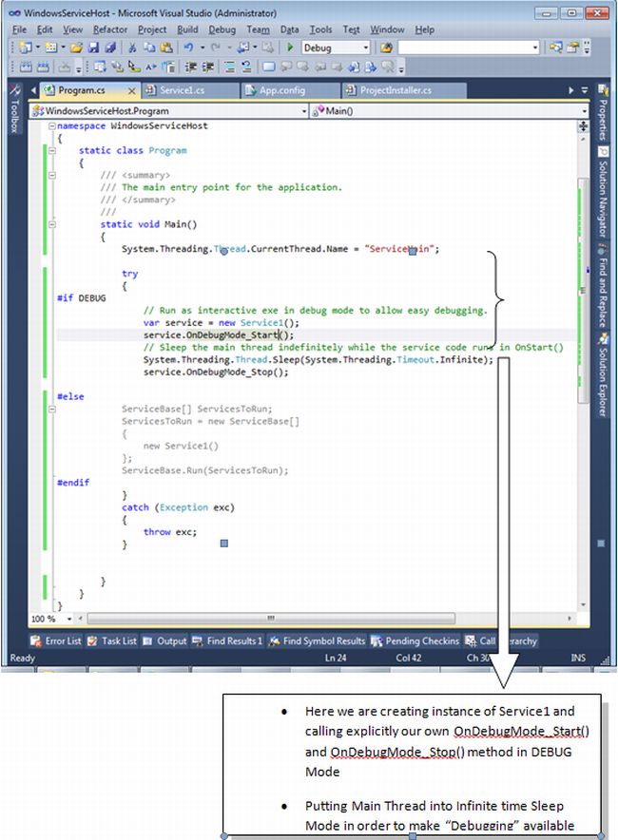Close the Program.cs tab

click(132, 91)
